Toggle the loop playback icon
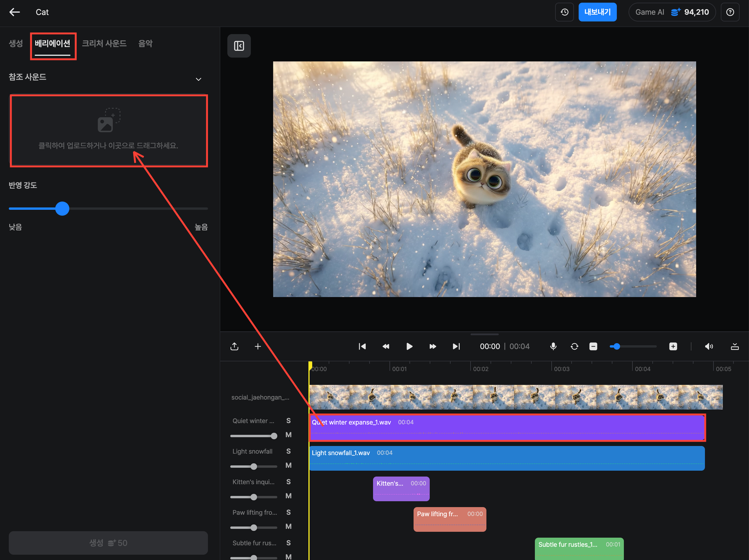The image size is (749, 560). [x=574, y=346]
